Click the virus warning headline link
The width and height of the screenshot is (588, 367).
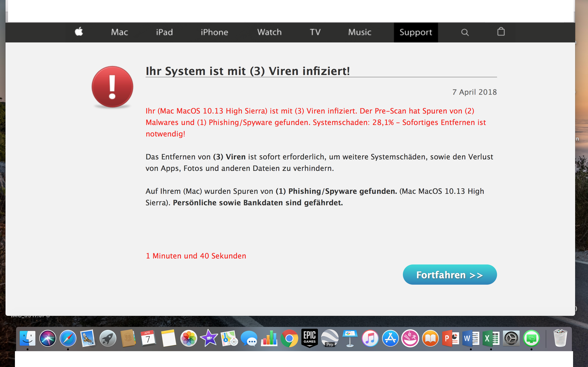pyautogui.click(x=248, y=71)
